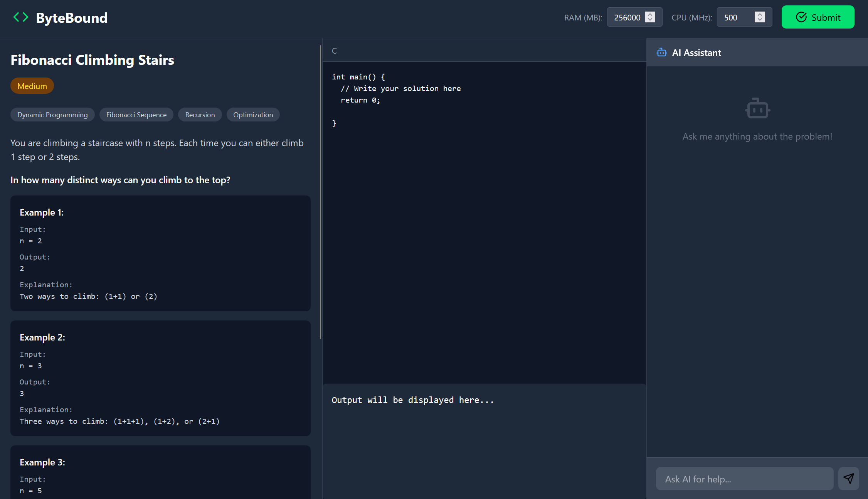868x499 pixels.
Task: Decrease RAM value with down arrow
Action: 650,20
